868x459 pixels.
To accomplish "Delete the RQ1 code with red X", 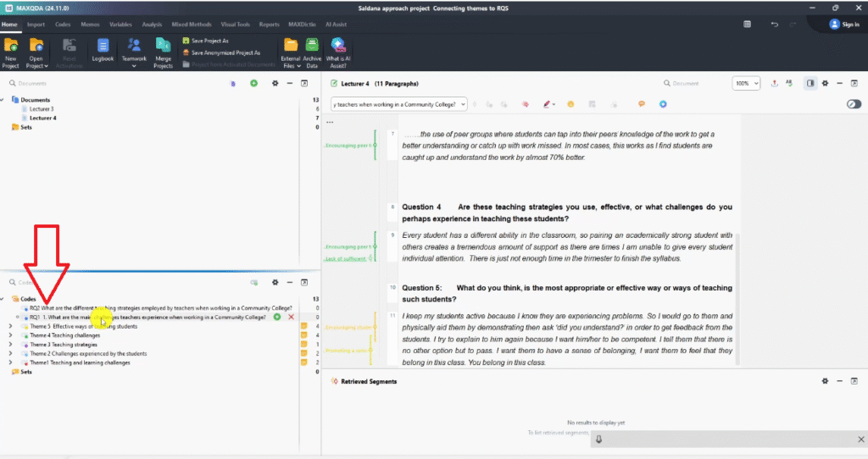I will pos(292,317).
